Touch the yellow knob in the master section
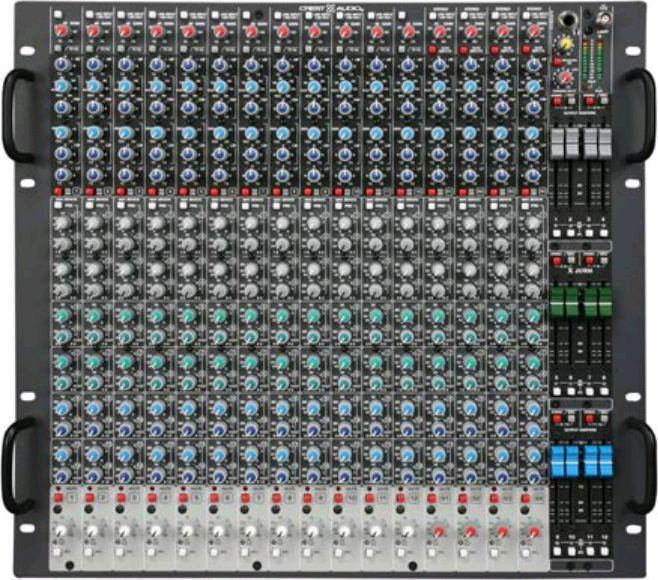 [x=566, y=42]
